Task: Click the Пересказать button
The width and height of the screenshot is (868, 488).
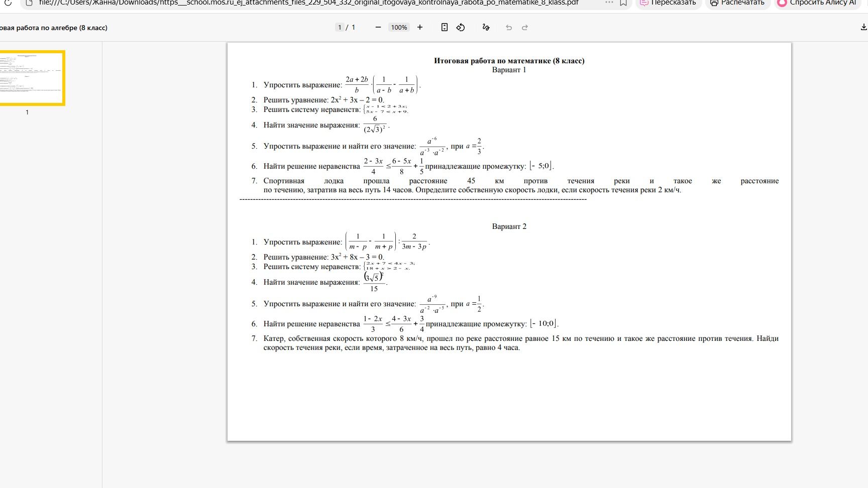Action: [669, 3]
